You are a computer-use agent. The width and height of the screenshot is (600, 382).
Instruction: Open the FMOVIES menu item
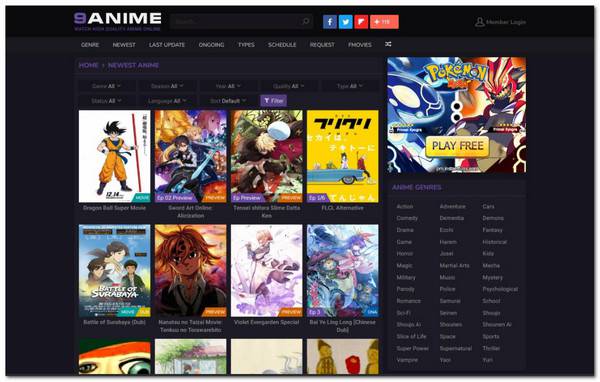360,45
